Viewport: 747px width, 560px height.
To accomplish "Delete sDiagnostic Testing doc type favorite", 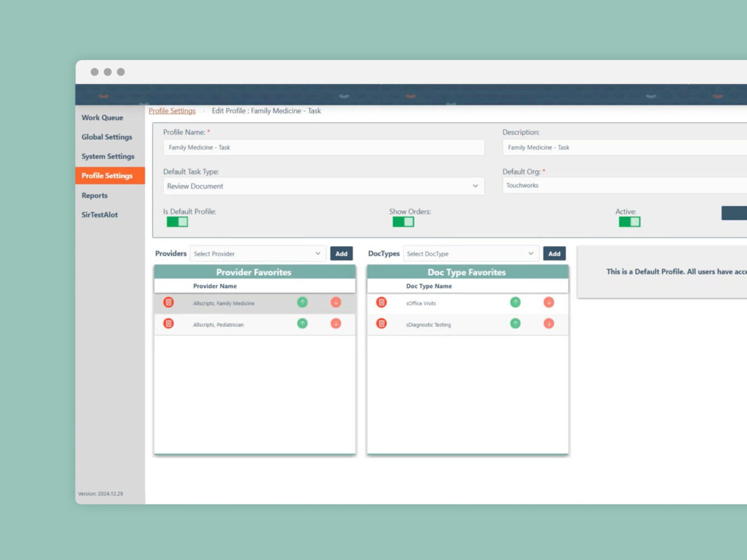I will (x=382, y=324).
